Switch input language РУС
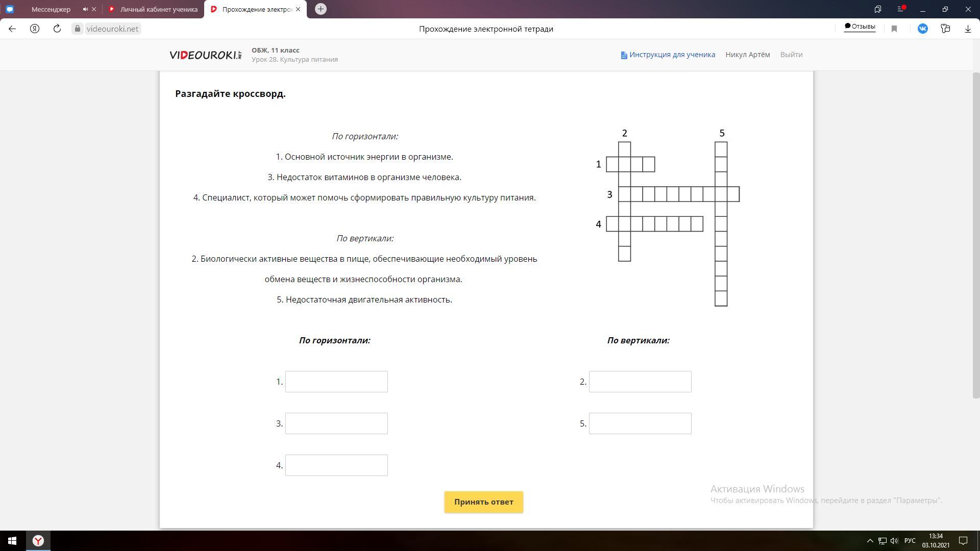980x551 pixels. pos(910,541)
